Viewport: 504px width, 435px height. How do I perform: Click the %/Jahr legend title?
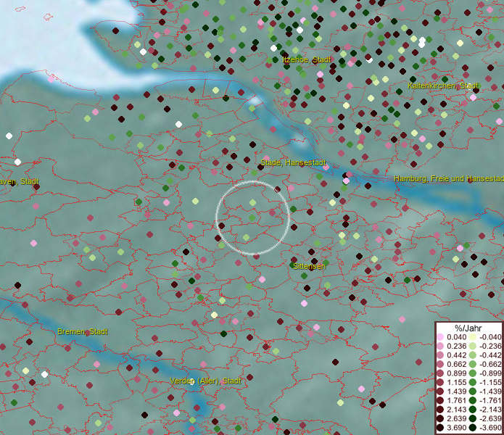click(x=468, y=328)
